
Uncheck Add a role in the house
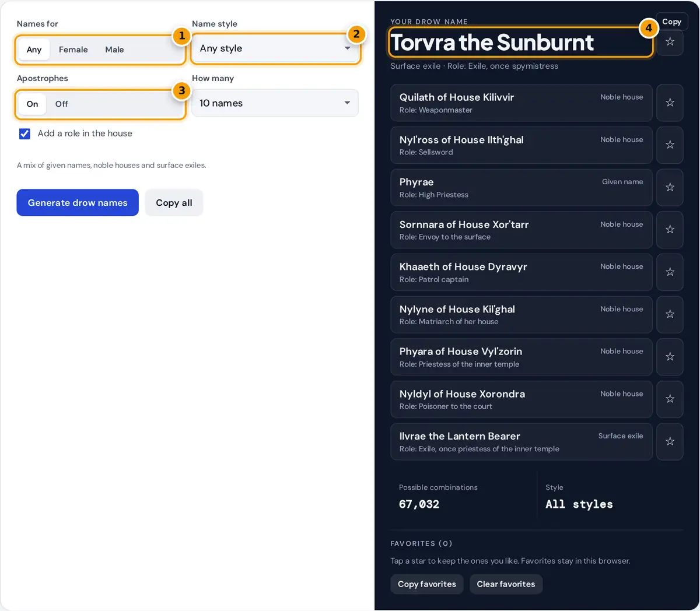[24, 134]
